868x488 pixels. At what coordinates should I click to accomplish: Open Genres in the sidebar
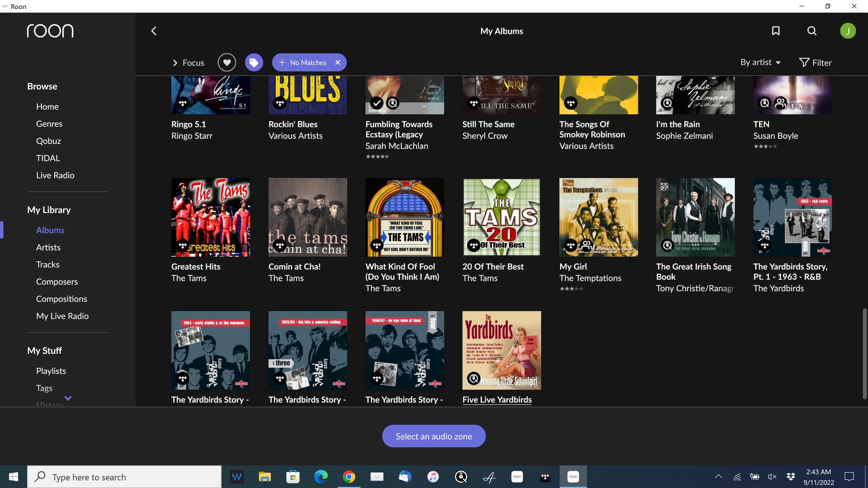click(x=49, y=124)
